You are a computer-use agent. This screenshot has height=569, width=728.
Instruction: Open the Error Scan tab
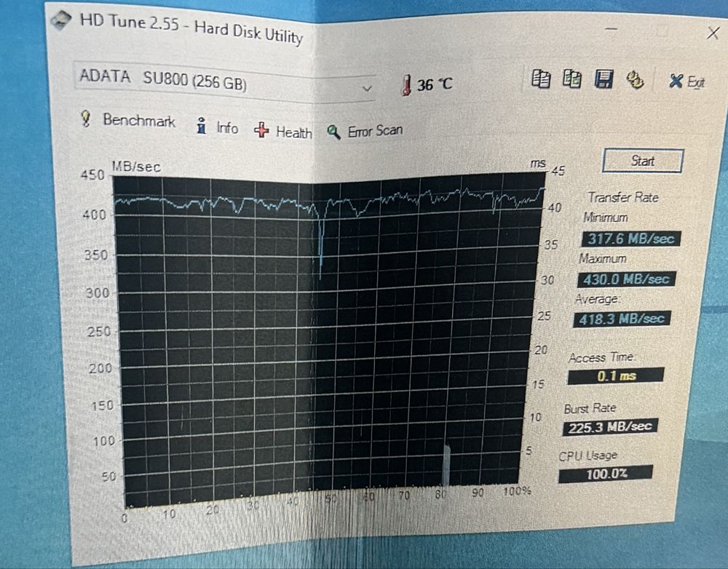coord(365,132)
